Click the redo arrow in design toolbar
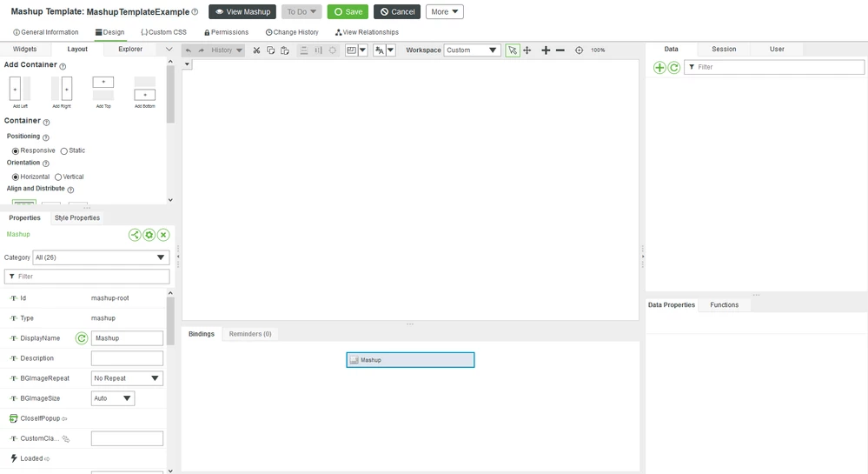Screen dimensions: 868x474 (202, 50)
